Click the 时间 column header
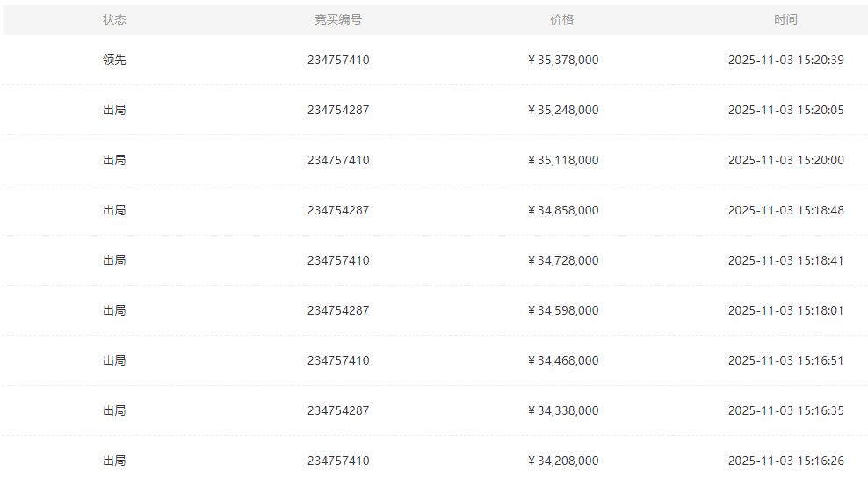This screenshot has height=486, width=868. 785,19
